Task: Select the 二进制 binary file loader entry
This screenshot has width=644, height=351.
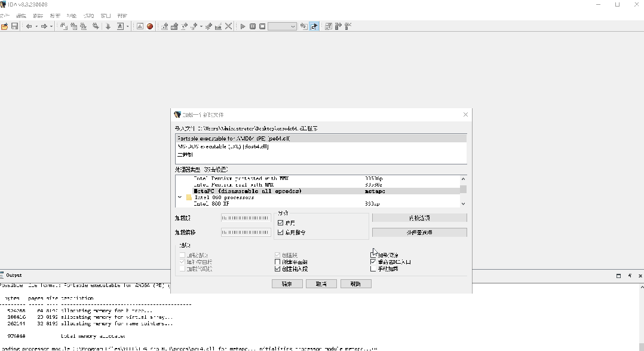Action: (x=321, y=154)
